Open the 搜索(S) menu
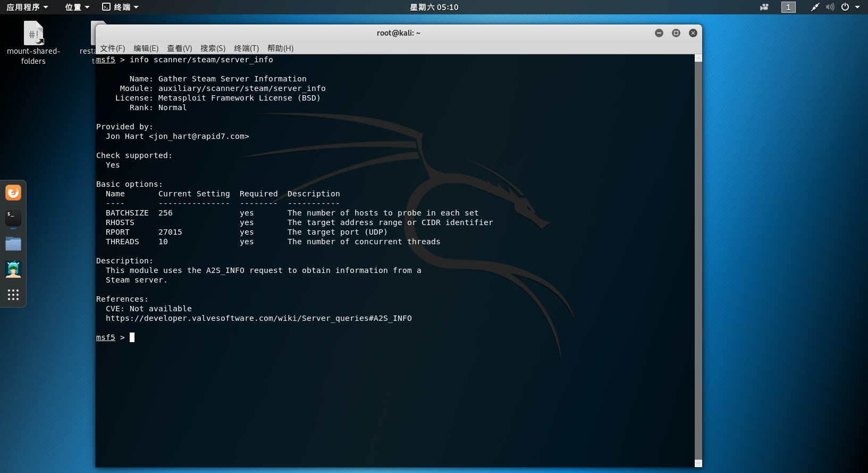Image resolution: width=868 pixels, height=473 pixels. [x=213, y=48]
